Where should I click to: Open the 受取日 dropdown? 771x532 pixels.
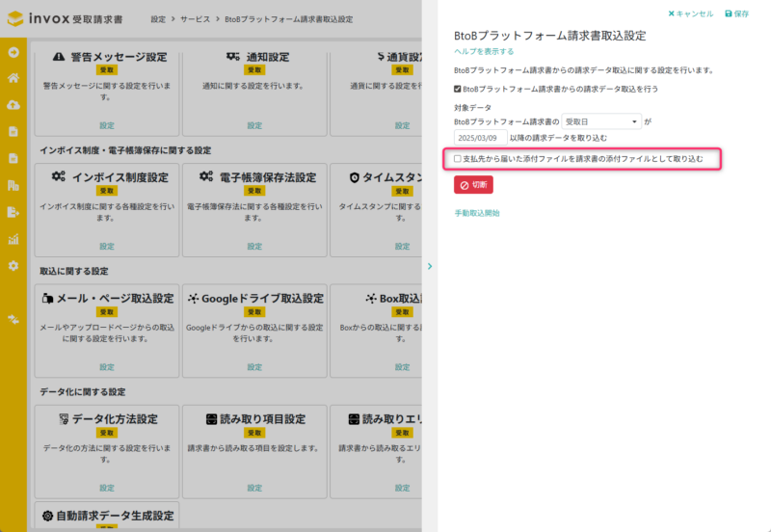[601, 121]
